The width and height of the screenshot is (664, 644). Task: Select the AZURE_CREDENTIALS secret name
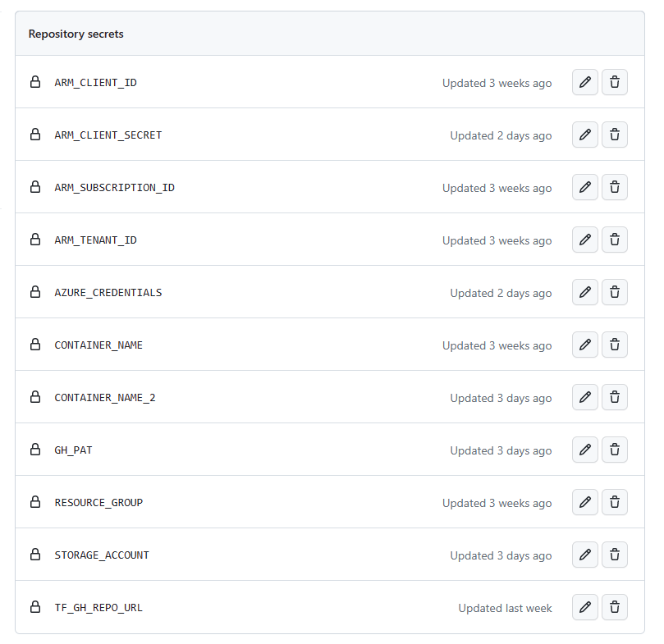pyautogui.click(x=108, y=292)
